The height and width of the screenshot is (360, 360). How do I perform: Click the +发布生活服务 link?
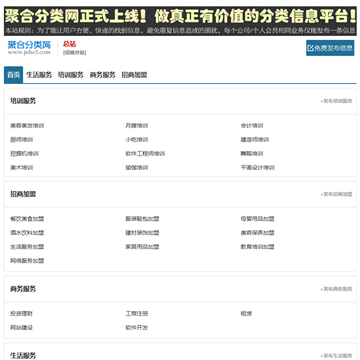click(336, 355)
